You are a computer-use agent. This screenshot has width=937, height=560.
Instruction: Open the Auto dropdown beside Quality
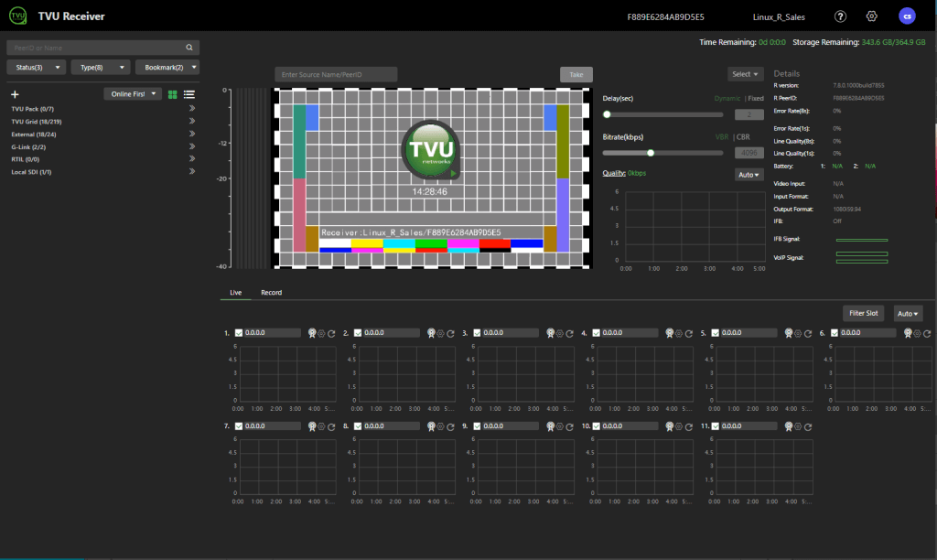click(x=749, y=175)
